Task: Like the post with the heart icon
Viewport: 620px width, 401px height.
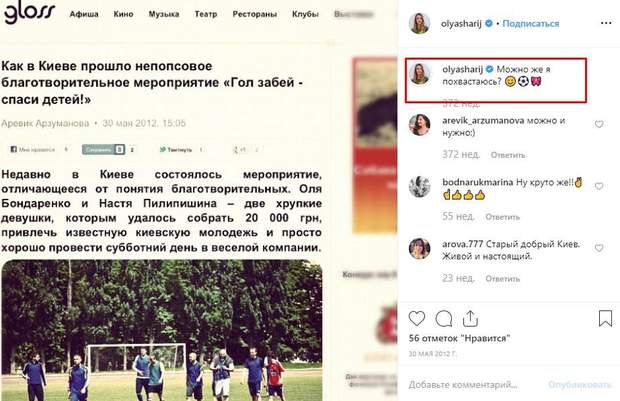Action: tap(417, 318)
